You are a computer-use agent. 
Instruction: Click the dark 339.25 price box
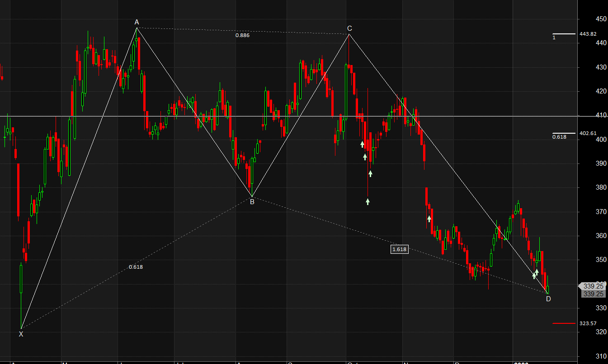[593, 294]
